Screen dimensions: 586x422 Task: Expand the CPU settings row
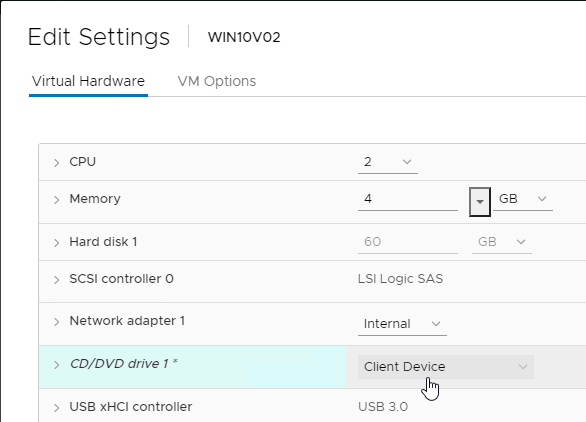coord(56,163)
